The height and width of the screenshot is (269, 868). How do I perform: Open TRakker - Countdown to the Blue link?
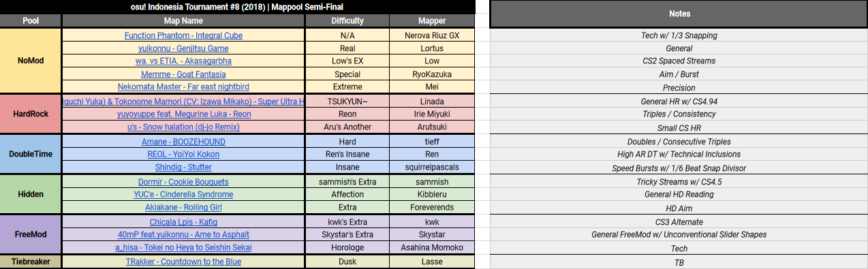click(183, 262)
